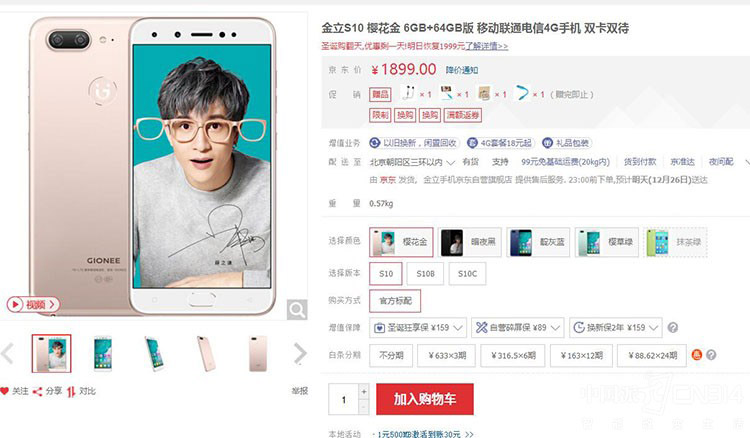The width and height of the screenshot is (750, 438).
Task: Select the 暗夜黑 color variant
Action: tap(470, 242)
